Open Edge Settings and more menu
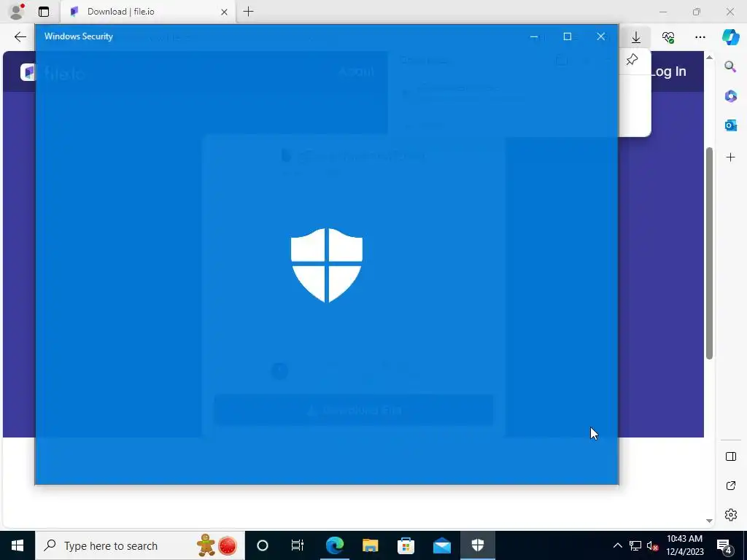Screen dimensions: 747x560 click(700, 36)
